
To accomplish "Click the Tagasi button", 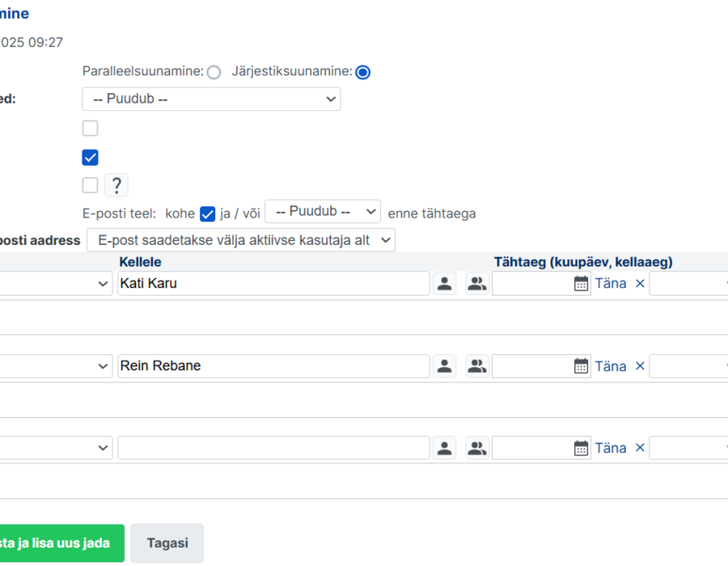I will pyautogui.click(x=167, y=543).
